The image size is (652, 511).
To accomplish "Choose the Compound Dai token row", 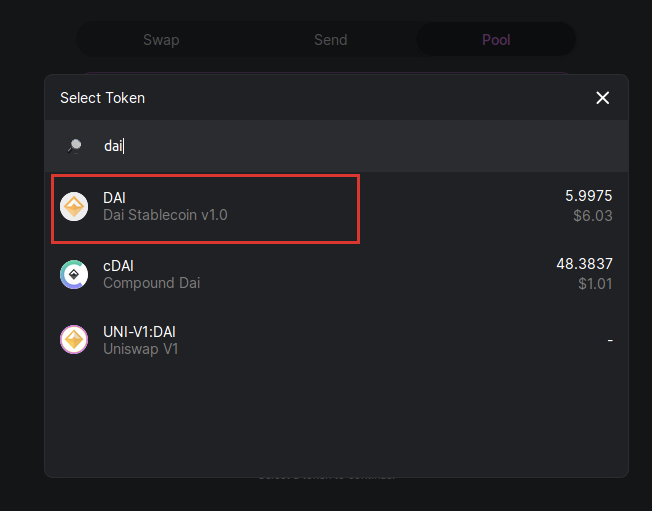I will point(336,274).
